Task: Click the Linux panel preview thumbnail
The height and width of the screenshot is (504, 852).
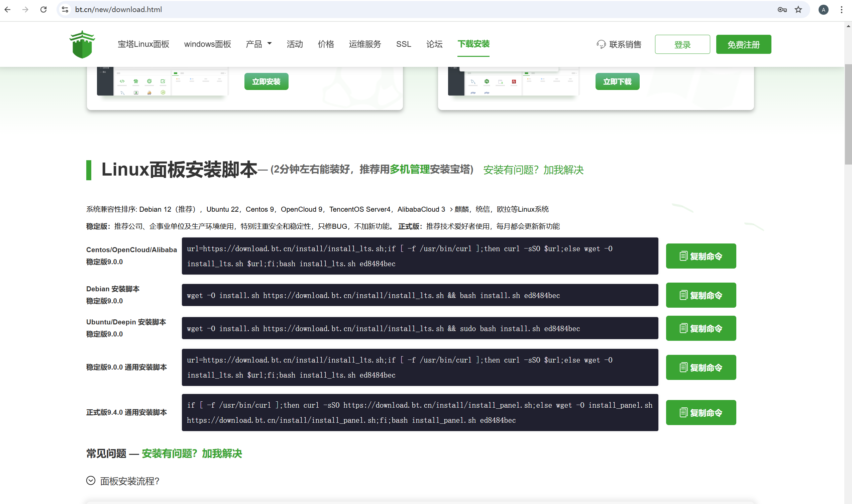Action: [x=162, y=82]
